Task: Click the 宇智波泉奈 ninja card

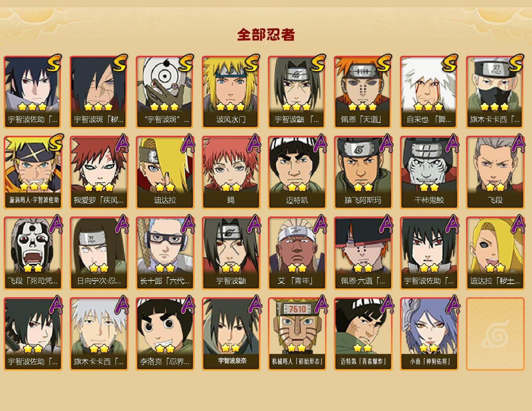Action: (x=231, y=334)
